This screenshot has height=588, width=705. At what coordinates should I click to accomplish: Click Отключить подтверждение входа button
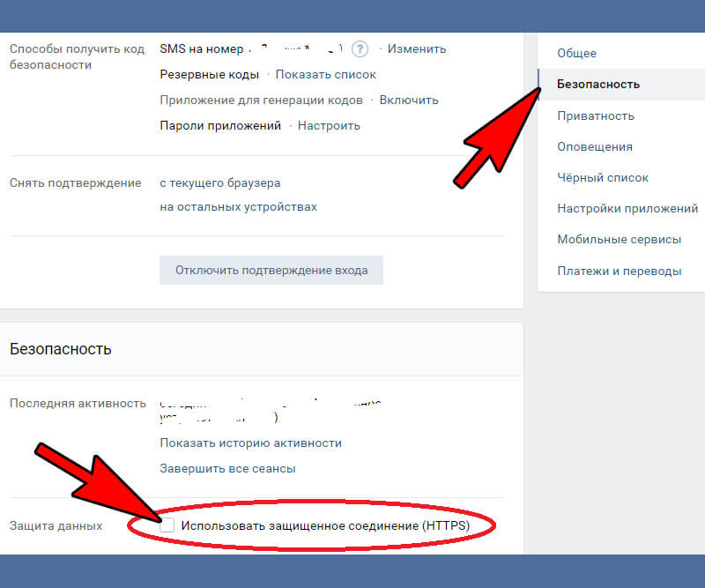coord(271,270)
